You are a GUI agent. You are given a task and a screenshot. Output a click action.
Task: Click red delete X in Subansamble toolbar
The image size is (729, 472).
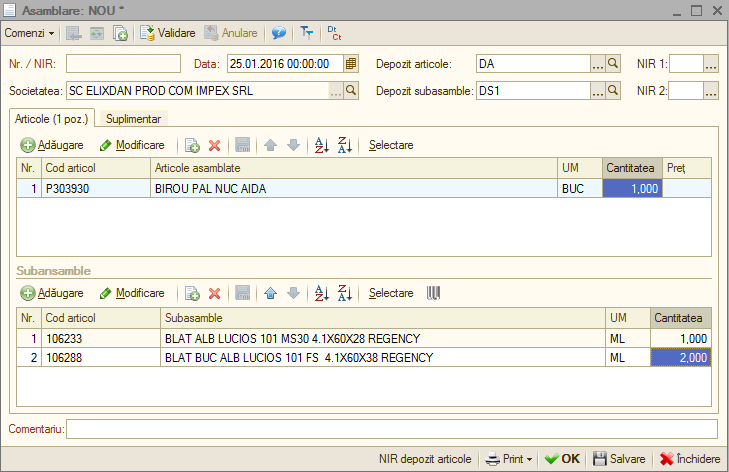tap(214, 293)
